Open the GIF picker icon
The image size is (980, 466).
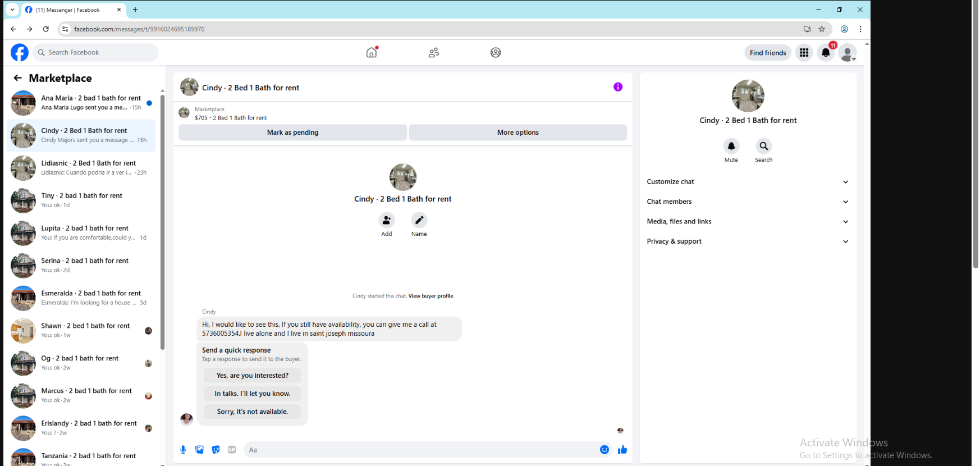[x=232, y=450]
